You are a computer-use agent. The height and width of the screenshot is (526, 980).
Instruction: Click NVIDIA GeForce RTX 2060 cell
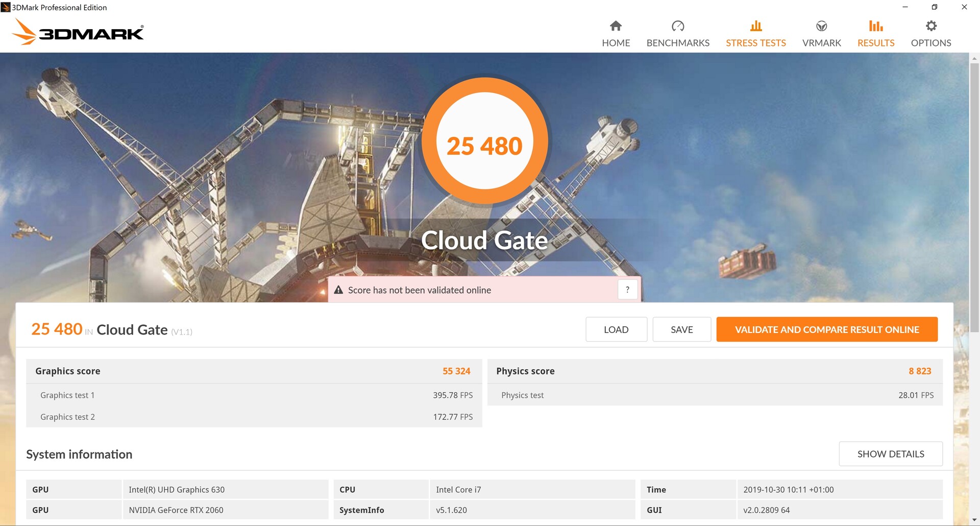click(x=226, y=510)
